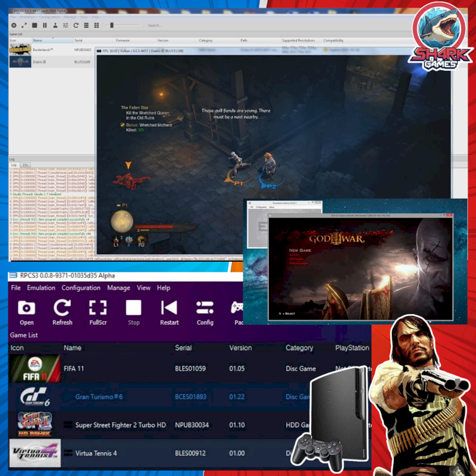The width and height of the screenshot is (476, 476).
Task: Click the R2 skill icon in Diablo game
Action: 142,241
